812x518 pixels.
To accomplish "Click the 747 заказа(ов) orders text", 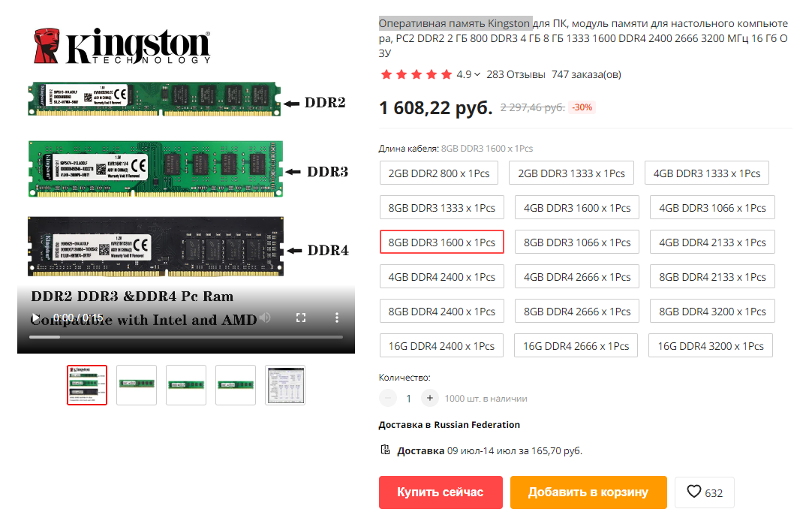I will pyautogui.click(x=586, y=74).
